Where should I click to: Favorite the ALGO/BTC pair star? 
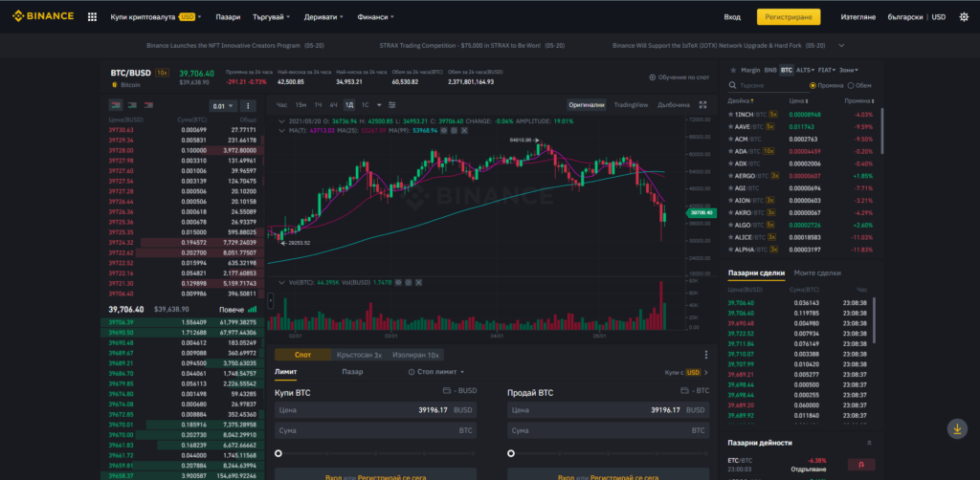[729, 225]
